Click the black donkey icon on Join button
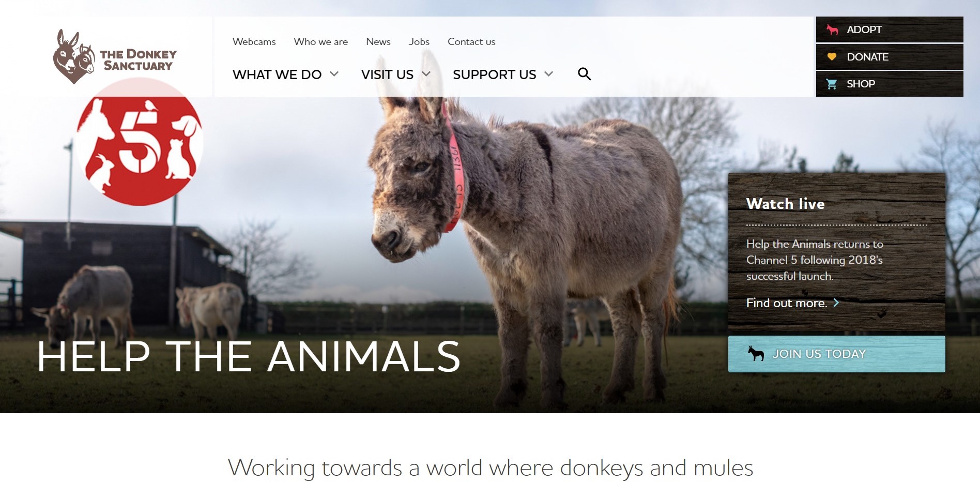The width and height of the screenshot is (980, 482). click(x=756, y=354)
